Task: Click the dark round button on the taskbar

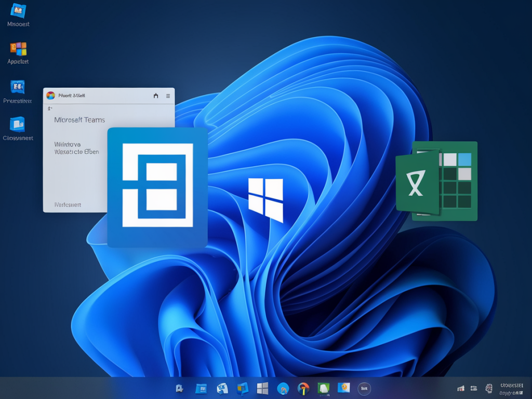Action: tap(364, 389)
